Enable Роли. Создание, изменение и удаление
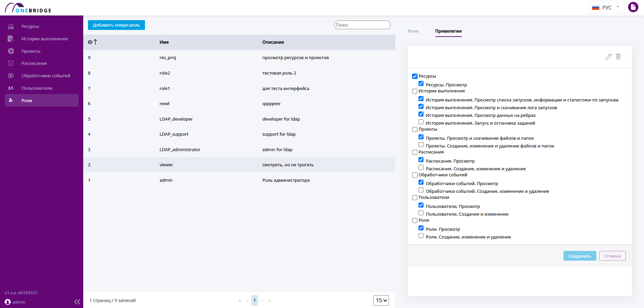 [x=421, y=236]
